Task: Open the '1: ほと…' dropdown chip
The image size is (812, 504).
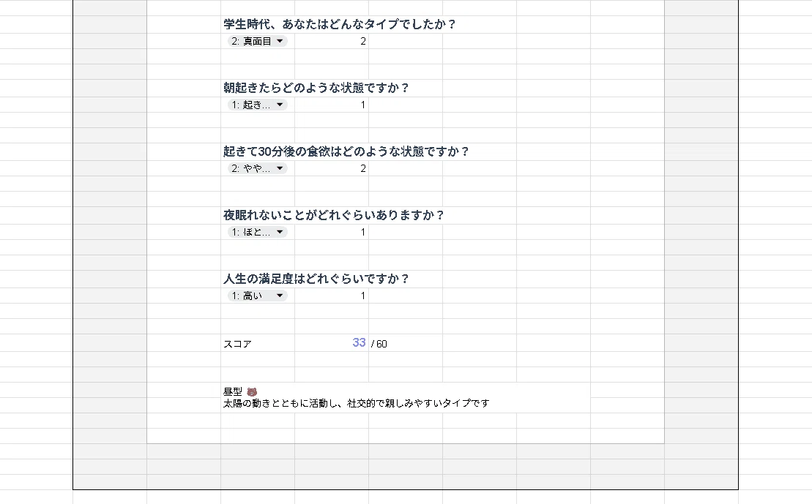Action: [x=258, y=233]
